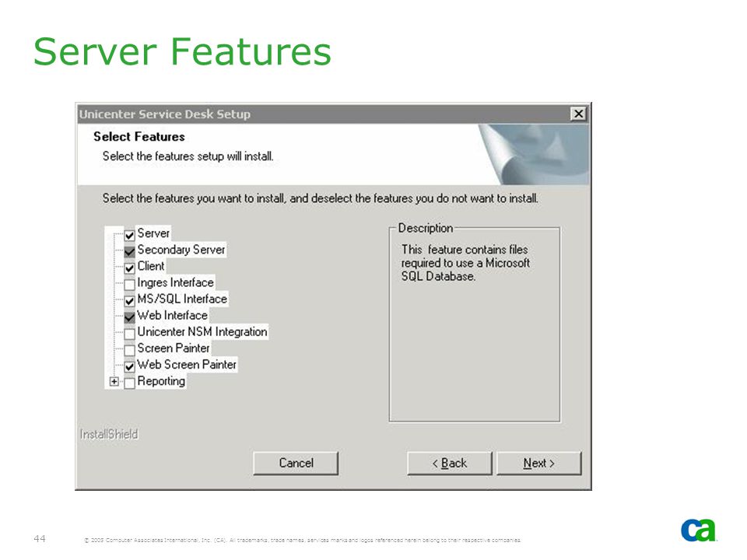Select the Web Interface label
This screenshot has height=560, width=747.
coord(172,315)
